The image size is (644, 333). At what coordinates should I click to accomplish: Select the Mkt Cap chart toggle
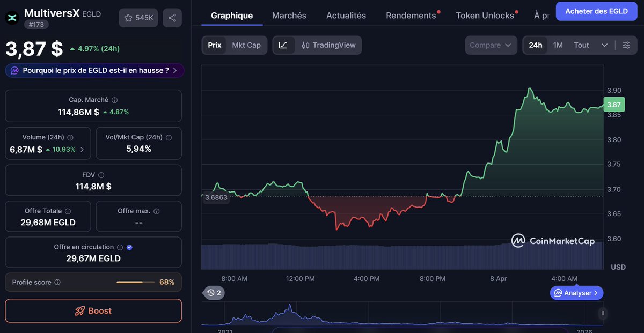click(x=246, y=45)
